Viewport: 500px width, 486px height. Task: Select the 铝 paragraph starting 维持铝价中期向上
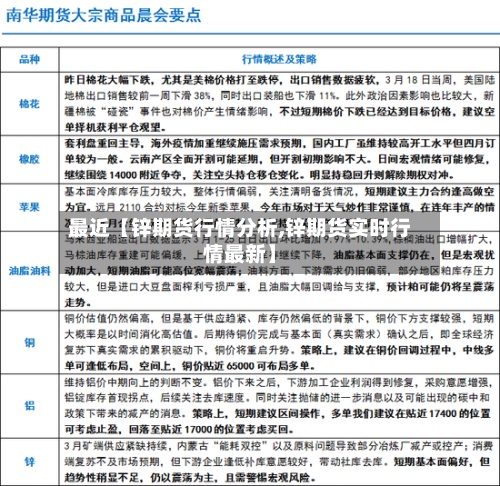click(279, 405)
